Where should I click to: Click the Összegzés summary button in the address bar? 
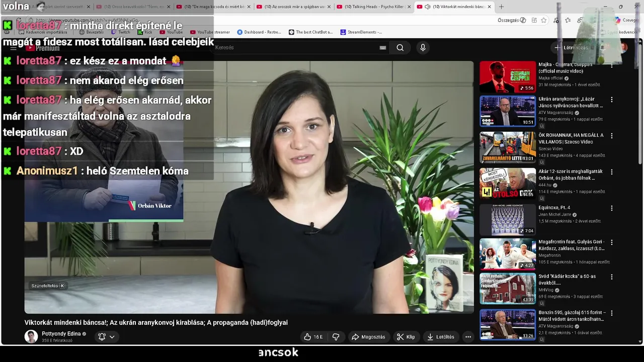[512, 20]
